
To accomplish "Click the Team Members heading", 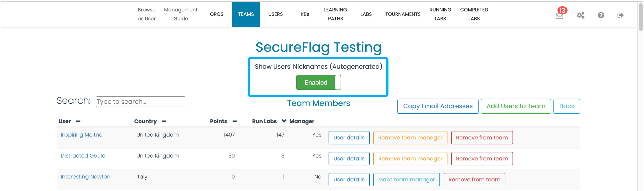I will [x=319, y=103].
